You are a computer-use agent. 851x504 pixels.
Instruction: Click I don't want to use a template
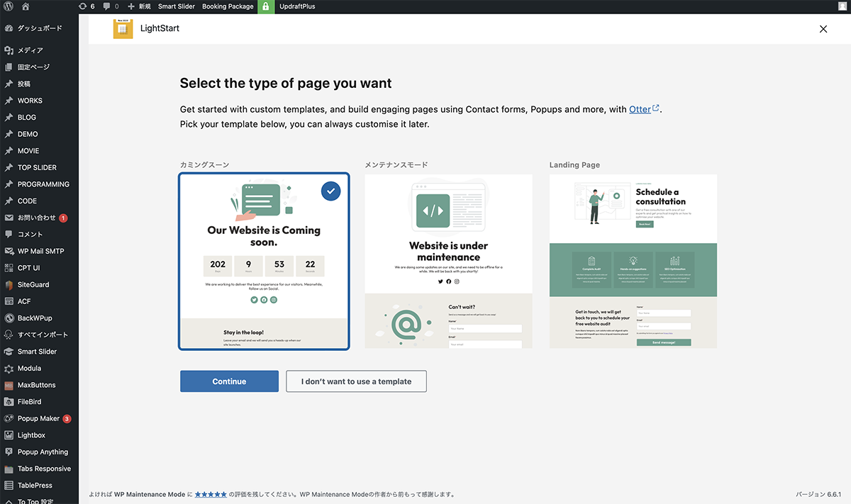(x=356, y=381)
